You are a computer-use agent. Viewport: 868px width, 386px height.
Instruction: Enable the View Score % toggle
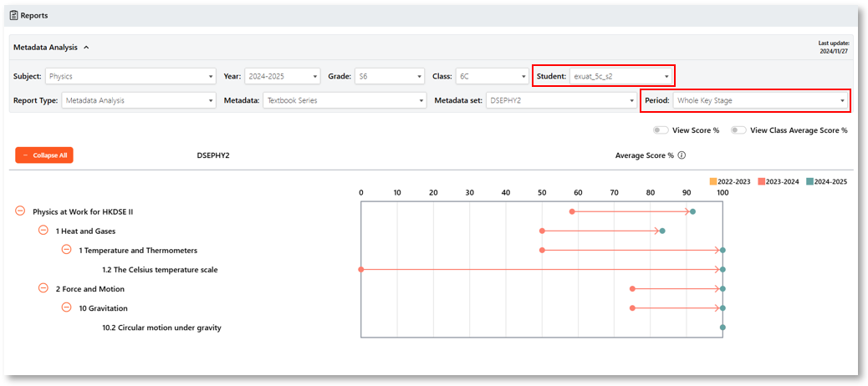pyautogui.click(x=661, y=130)
